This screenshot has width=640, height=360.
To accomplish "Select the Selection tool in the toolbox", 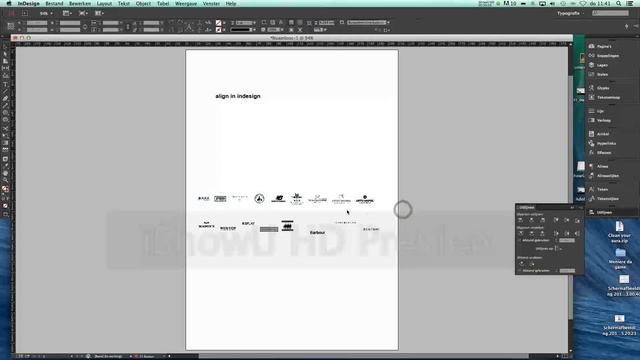I will [5, 47].
